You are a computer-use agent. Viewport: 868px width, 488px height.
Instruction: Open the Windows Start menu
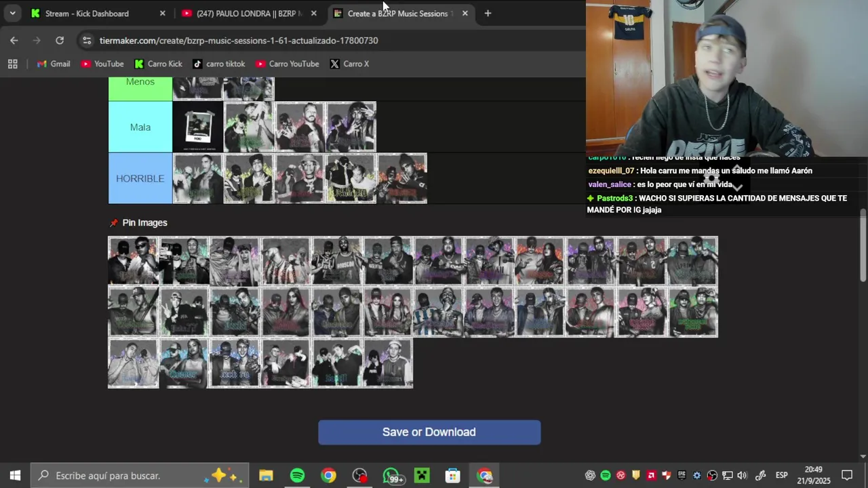pyautogui.click(x=15, y=476)
